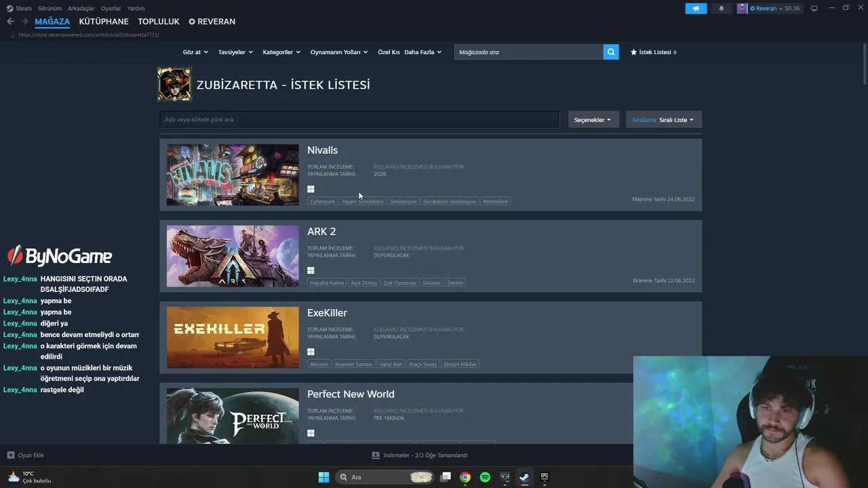Open the Sıralama Sıralı Liste dropdown
Screen dimensions: 868x488
(x=664, y=119)
